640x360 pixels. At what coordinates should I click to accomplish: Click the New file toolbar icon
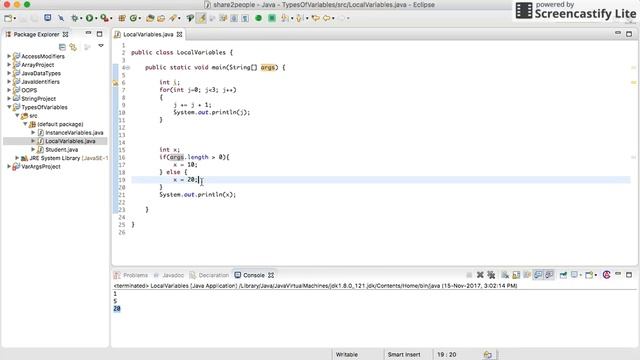[x=8, y=18]
